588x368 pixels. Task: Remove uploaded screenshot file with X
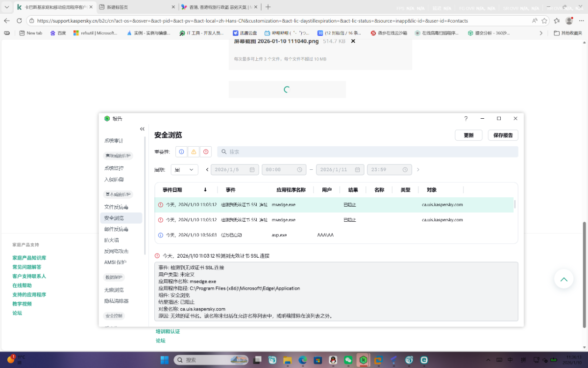point(353,41)
